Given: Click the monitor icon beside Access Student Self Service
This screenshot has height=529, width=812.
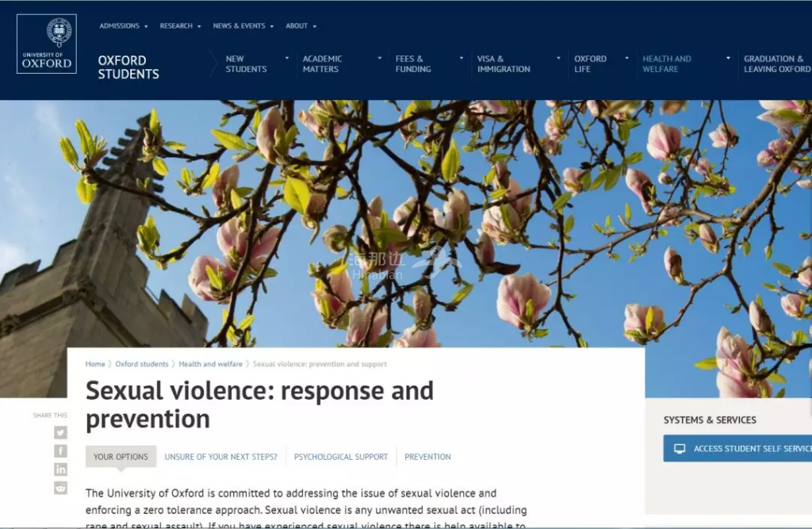Looking at the screenshot, I should pyautogui.click(x=680, y=449).
